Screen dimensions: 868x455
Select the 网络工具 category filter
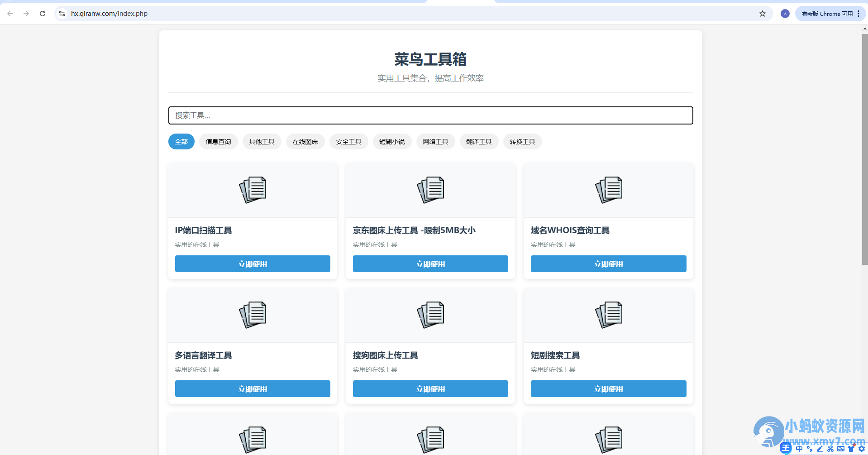436,142
